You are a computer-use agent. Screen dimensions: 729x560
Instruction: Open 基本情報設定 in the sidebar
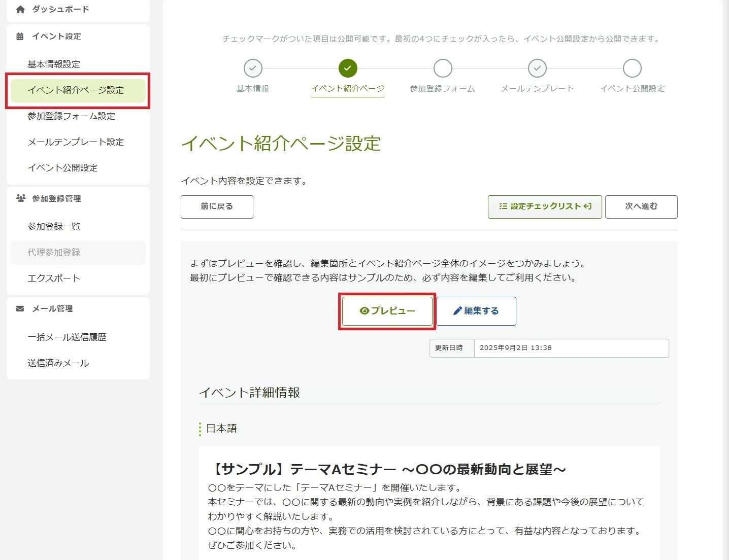54,64
